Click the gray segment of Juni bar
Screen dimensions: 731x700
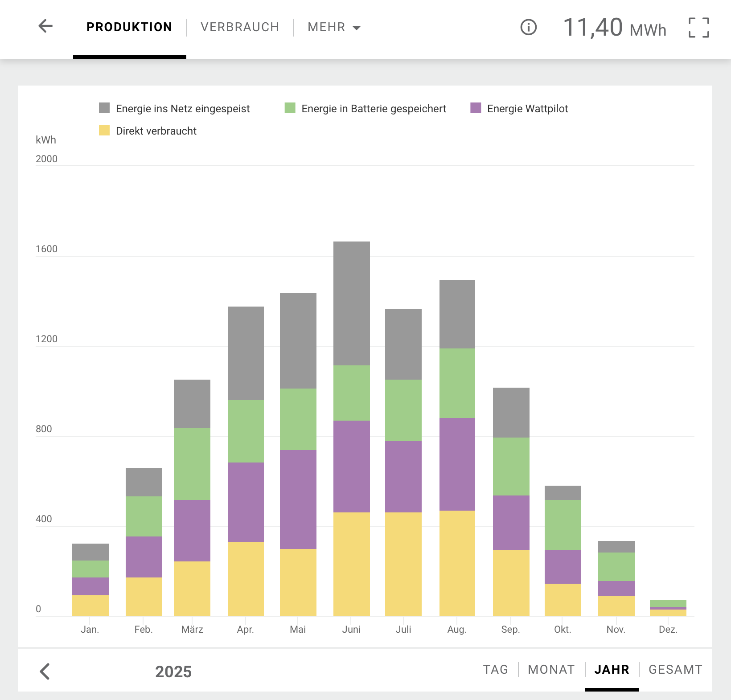pos(351,303)
